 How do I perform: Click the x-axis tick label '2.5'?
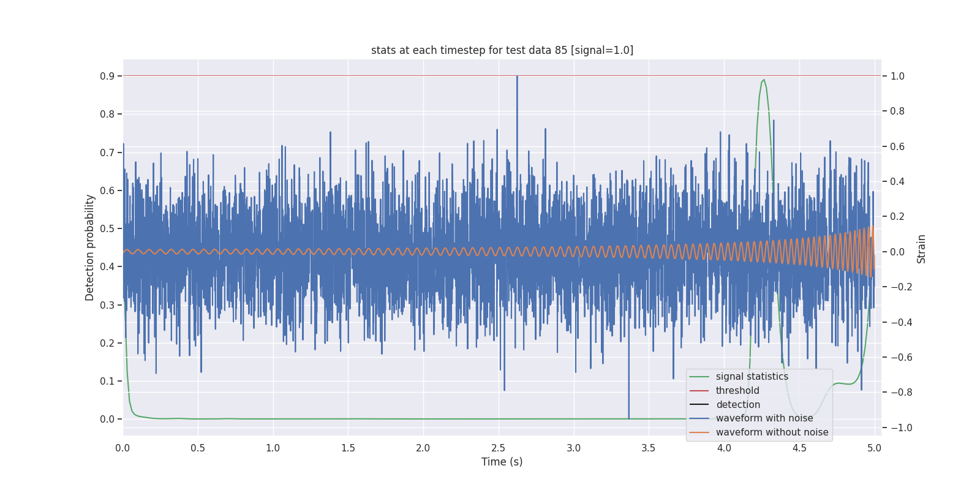tap(498, 448)
